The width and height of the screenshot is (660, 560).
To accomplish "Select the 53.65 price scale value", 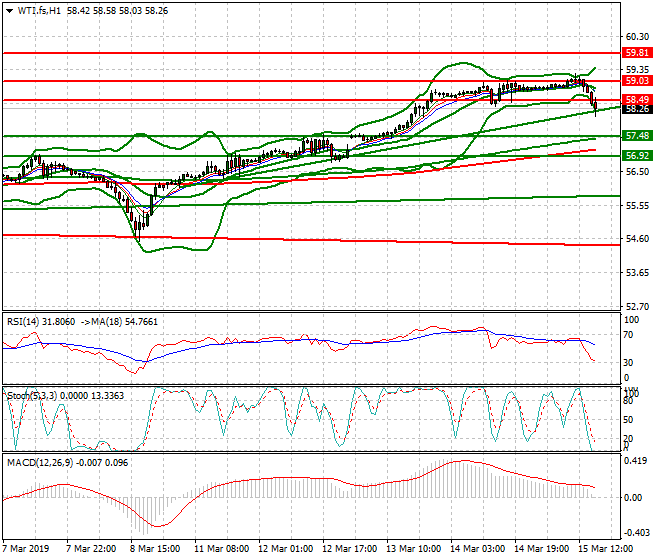I will click(637, 273).
